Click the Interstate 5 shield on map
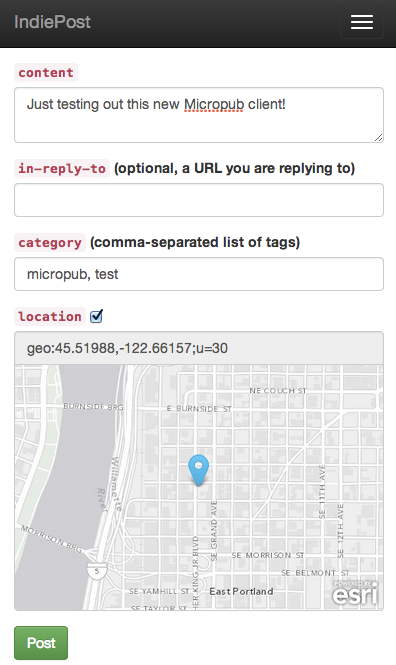Screen dimensions: 396x665 point(97,571)
